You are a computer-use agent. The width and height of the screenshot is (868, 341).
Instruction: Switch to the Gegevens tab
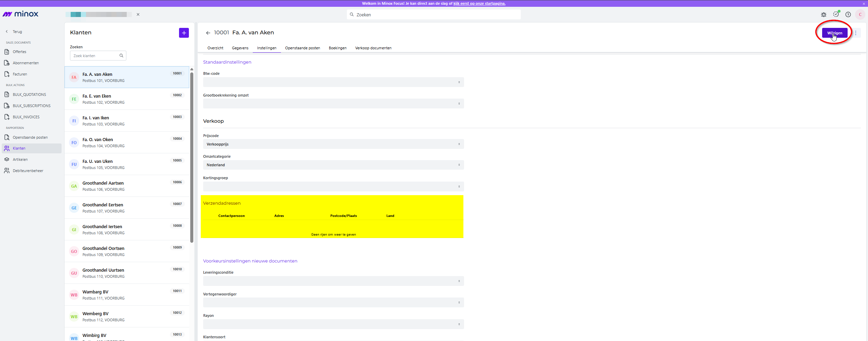(x=240, y=48)
